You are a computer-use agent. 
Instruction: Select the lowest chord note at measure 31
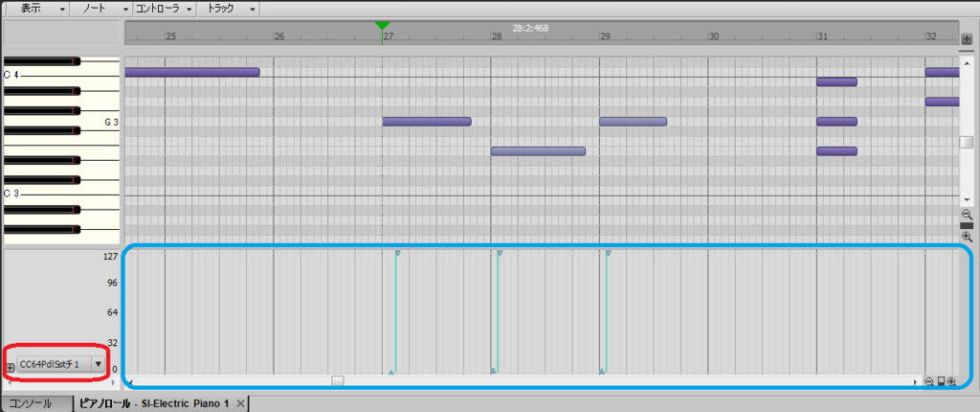tap(836, 150)
